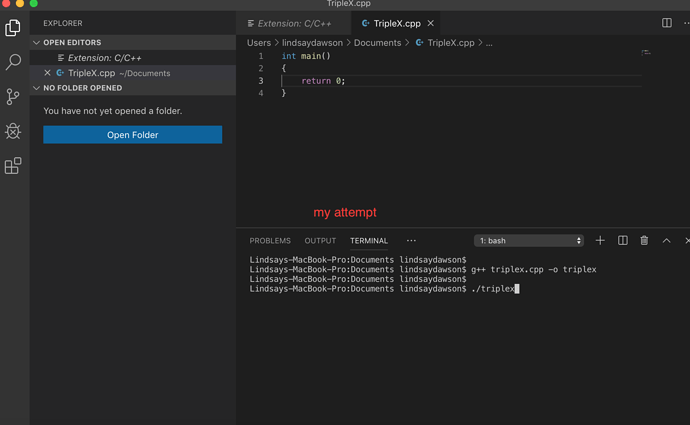Image resolution: width=690 pixels, height=425 pixels.
Task: Kill terminal with the trash icon
Action: (644, 241)
